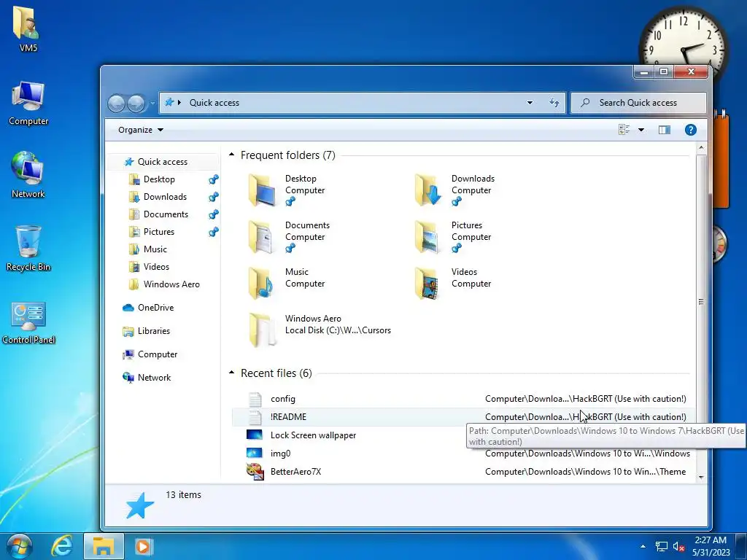Click the scrollbar up arrow
The width and height of the screenshot is (747, 560).
pos(701,147)
